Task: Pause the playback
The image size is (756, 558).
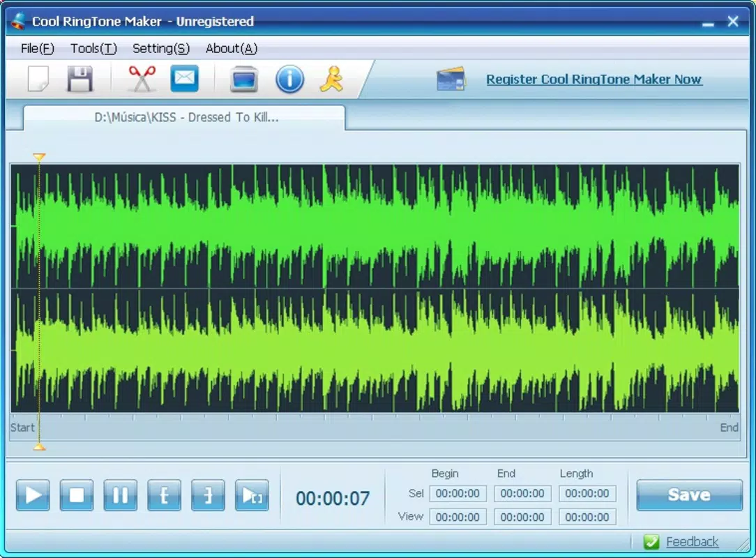Action: (x=121, y=495)
